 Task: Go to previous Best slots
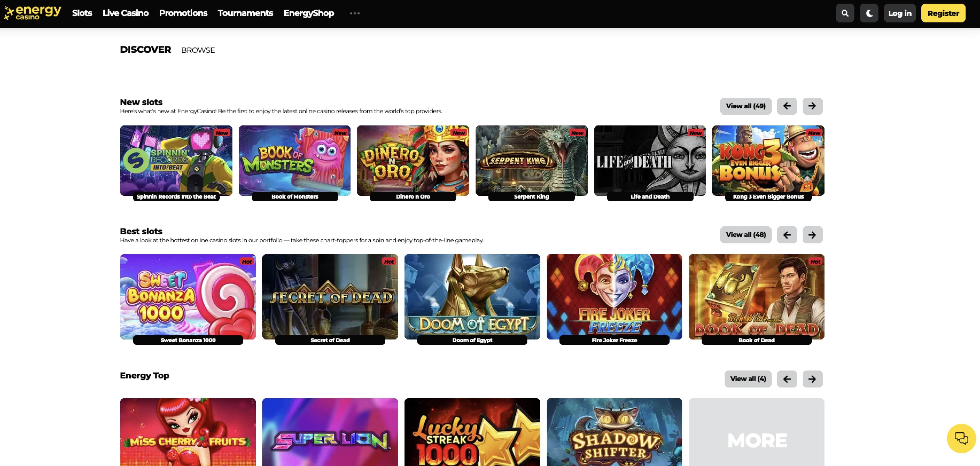[787, 235]
